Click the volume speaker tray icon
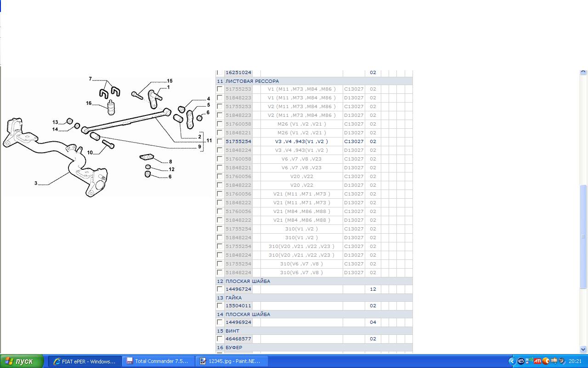Screen dimensions: 588x368 562,361
